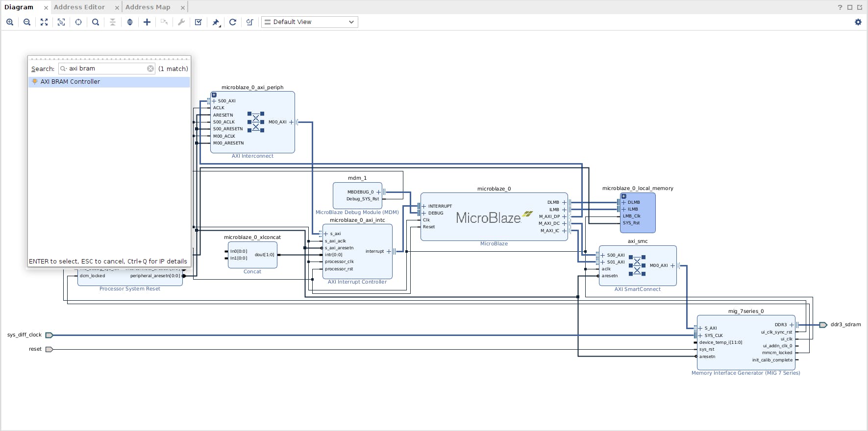Click the Optimize Routing icon
Screen dimensions: 868x431
click(x=250, y=22)
